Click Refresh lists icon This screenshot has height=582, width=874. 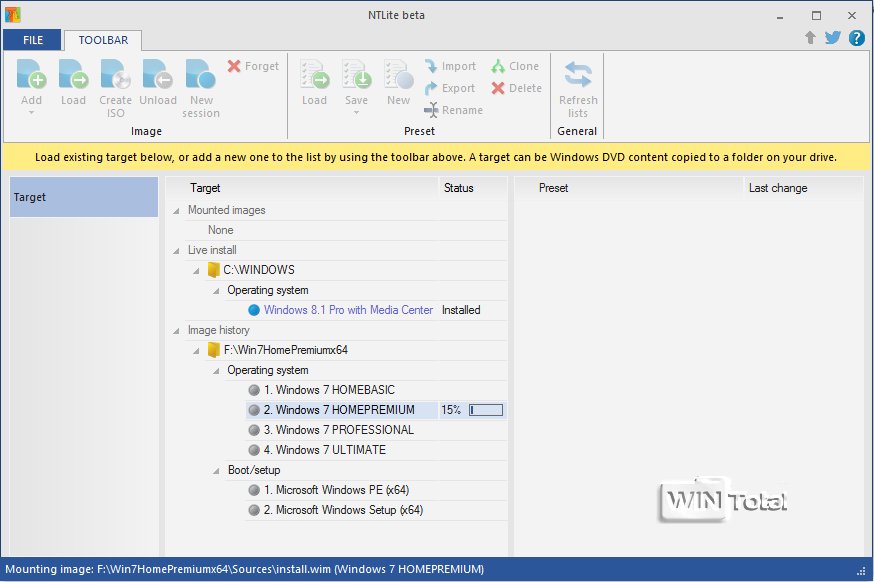(578, 75)
